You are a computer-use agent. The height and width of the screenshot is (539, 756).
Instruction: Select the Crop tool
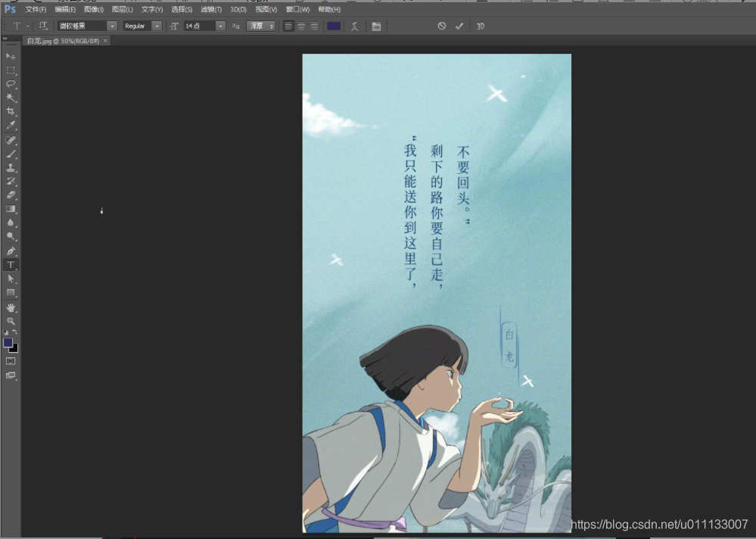click(11, 111)
